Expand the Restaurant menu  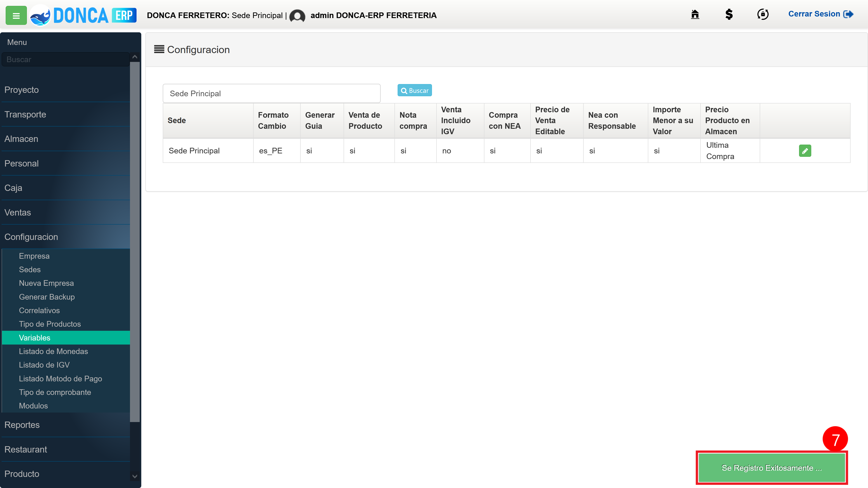pos(66,450)
